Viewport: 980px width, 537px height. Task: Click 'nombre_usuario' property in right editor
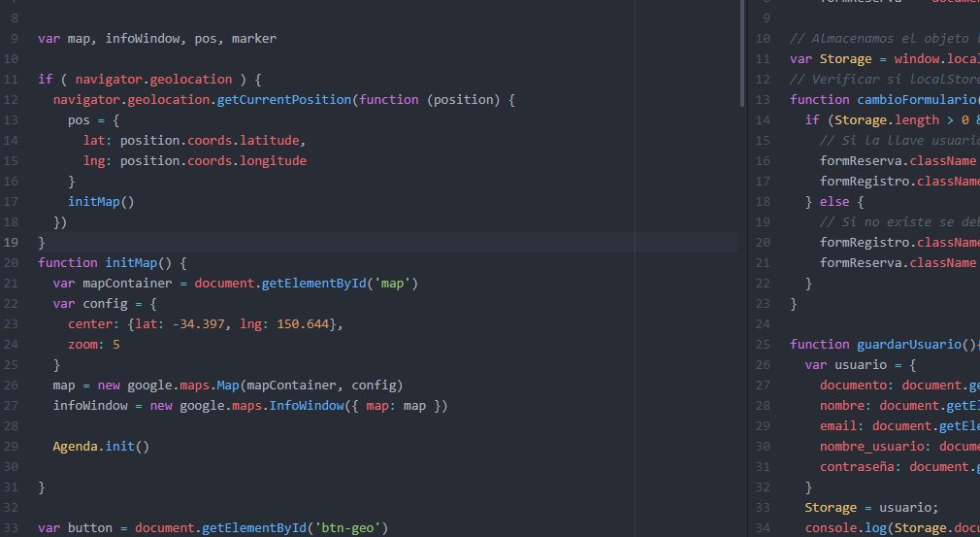click(872, 447)
